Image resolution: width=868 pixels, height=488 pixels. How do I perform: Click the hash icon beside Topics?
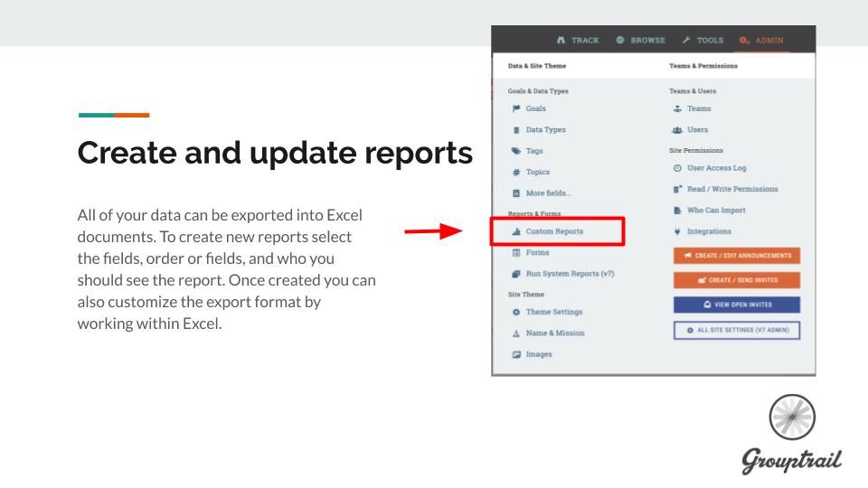[515, 172]
